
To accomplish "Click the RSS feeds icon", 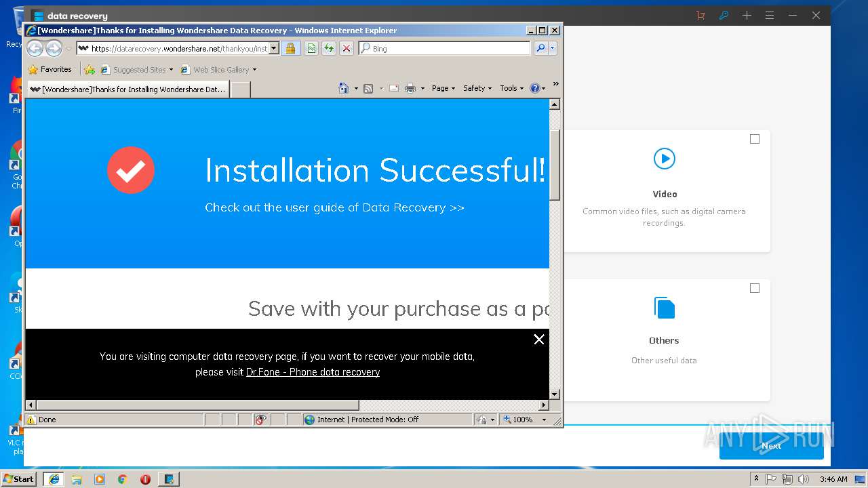I will 368,88.
